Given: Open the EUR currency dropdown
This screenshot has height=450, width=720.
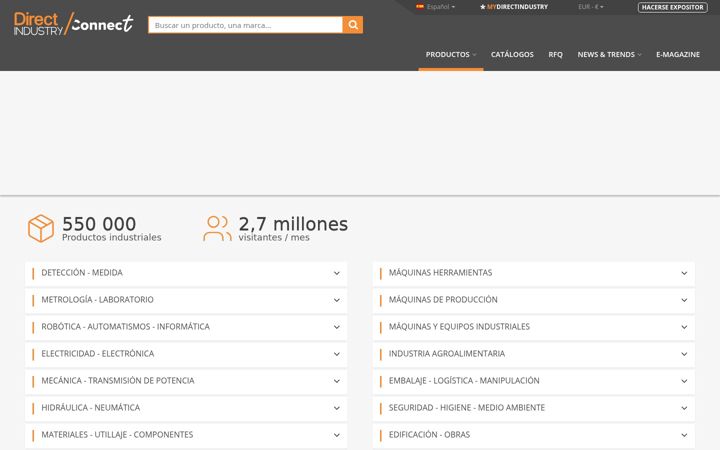Looking at the screenshot, I should point(591,7).
